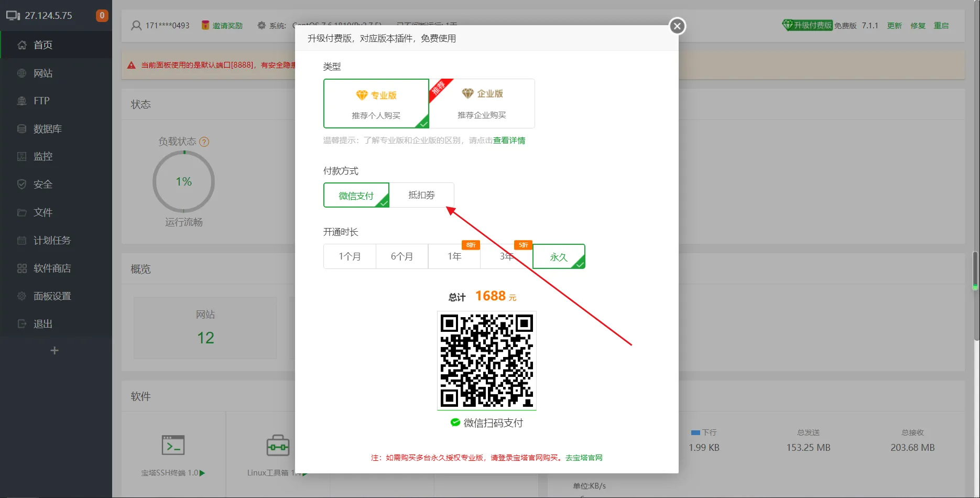
Task: Click the 1% load status gauge
Action: [x=183, y=181]
